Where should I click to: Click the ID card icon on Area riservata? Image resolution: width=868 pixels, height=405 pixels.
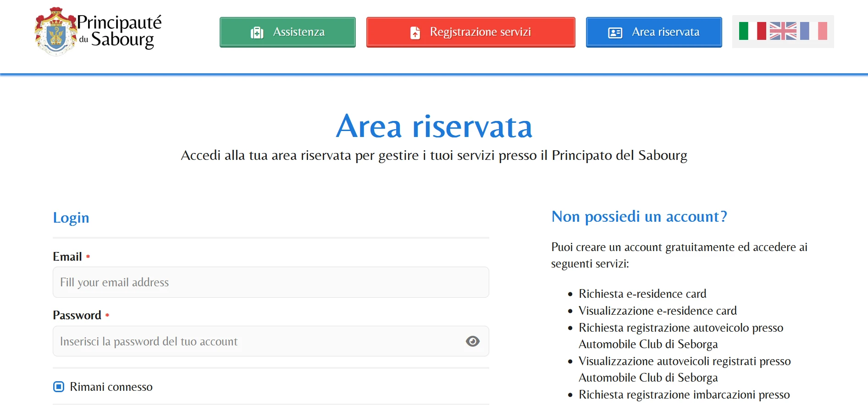(615, 33)
